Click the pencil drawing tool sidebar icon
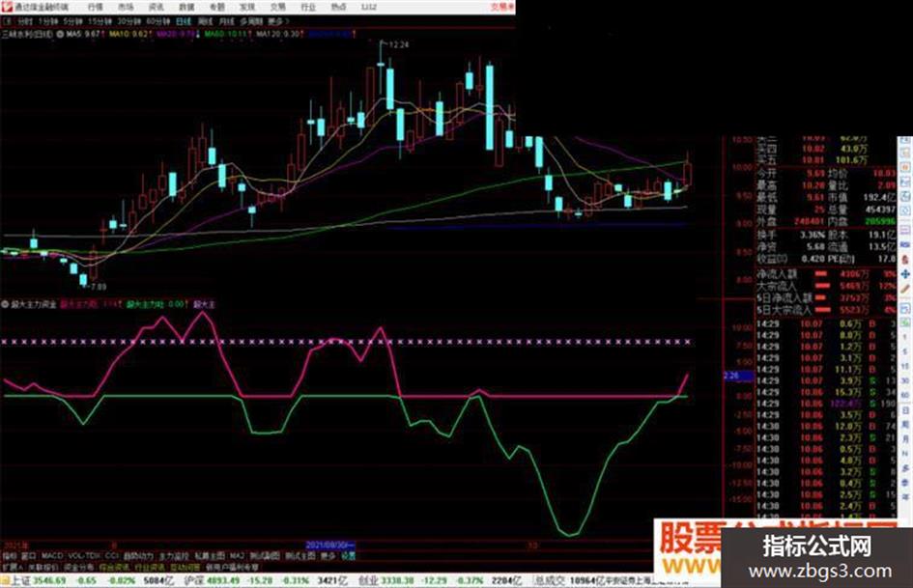 click(905, 288)
